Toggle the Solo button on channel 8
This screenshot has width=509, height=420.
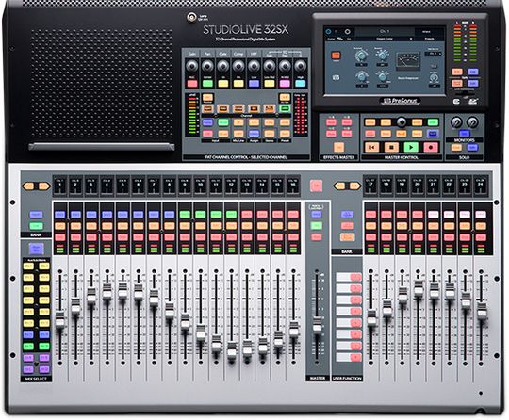click(x=169, y=226)
